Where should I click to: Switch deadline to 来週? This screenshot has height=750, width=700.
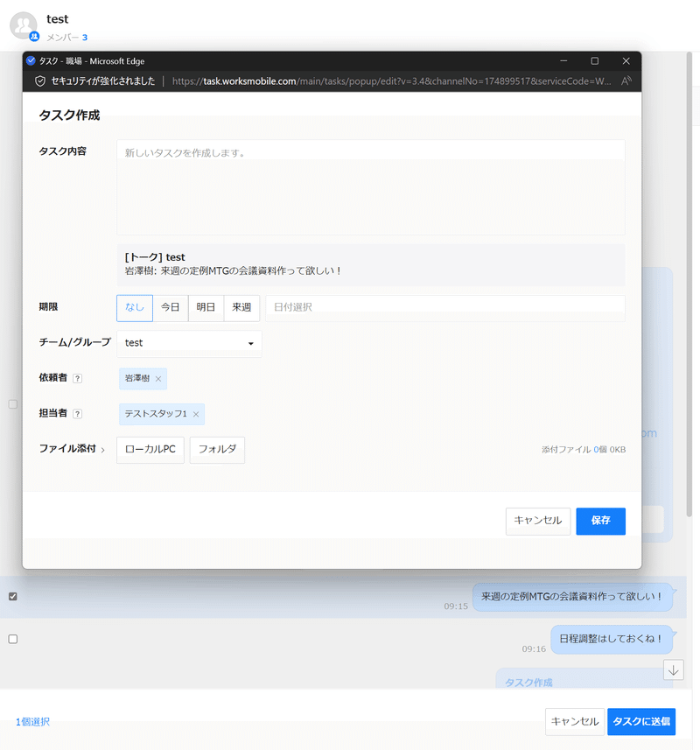(x=241, y=307)
